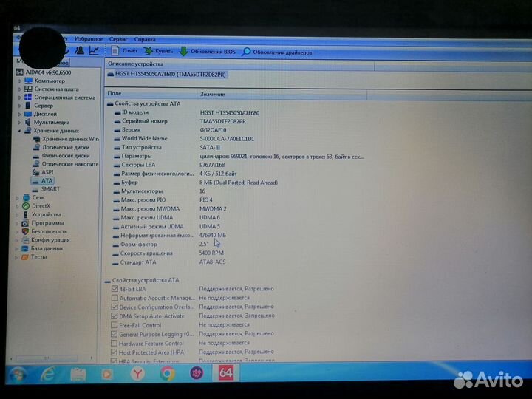The width and height of the screenshot is (532, 399).
Task: Select HGST HTS545050A7E680 device entry
Action: (x=167, y=75)
